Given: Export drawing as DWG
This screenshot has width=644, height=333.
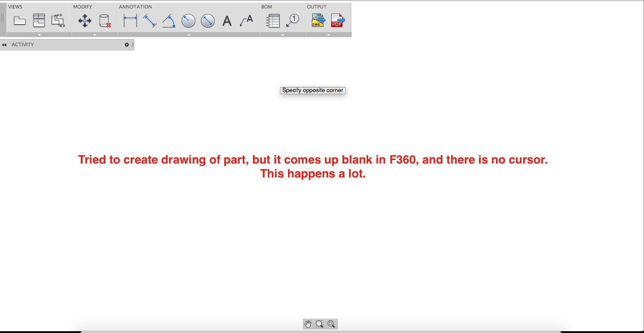Looking at the screenshot, I should coord(318,21).
